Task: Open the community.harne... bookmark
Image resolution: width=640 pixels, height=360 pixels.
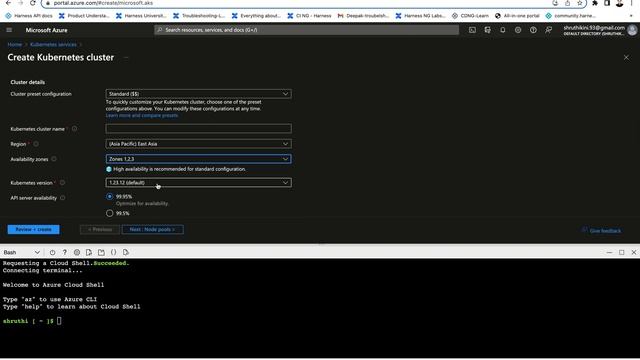Action: (x=571, y=16)
